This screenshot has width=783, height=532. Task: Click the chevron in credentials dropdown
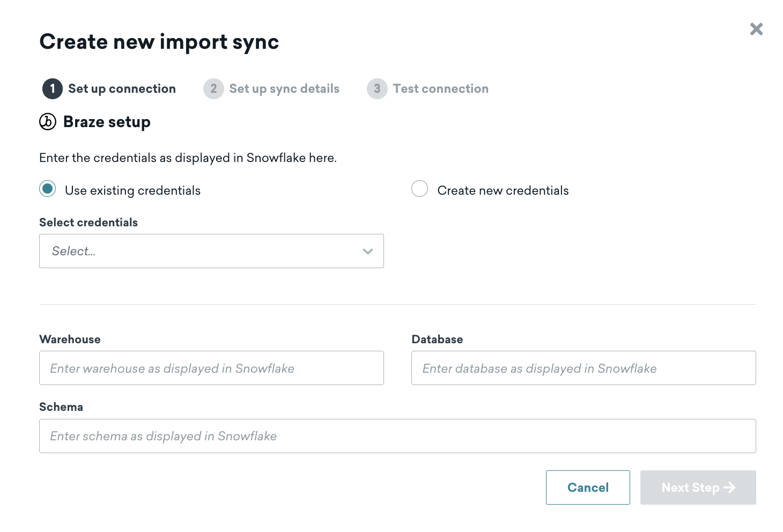click(367, 251)
